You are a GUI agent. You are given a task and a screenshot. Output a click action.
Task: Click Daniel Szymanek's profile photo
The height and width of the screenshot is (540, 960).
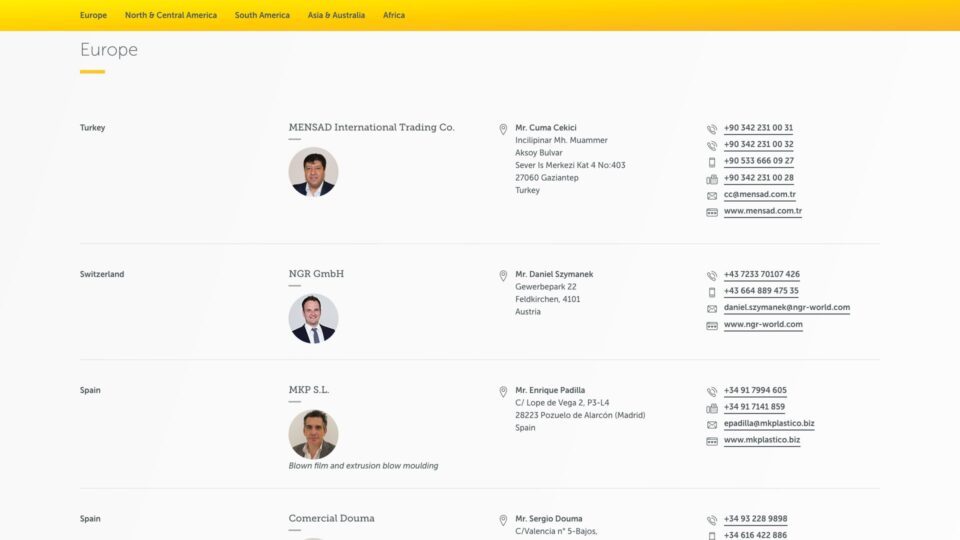tap(313, 318)
